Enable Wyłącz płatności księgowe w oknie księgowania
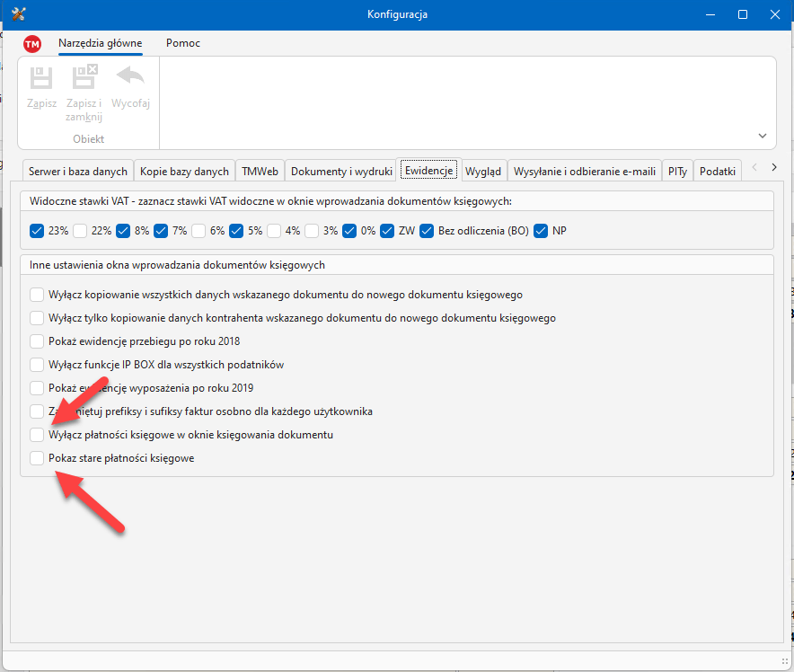The width and height of the screenshot is (794, 672). tap(37, 435)
